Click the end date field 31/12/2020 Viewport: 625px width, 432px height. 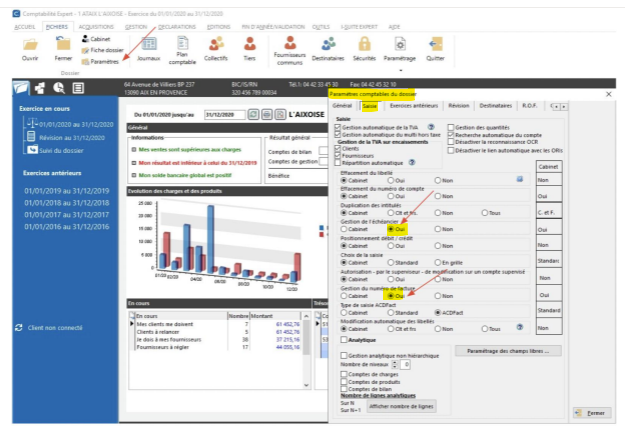pos(223,115)
